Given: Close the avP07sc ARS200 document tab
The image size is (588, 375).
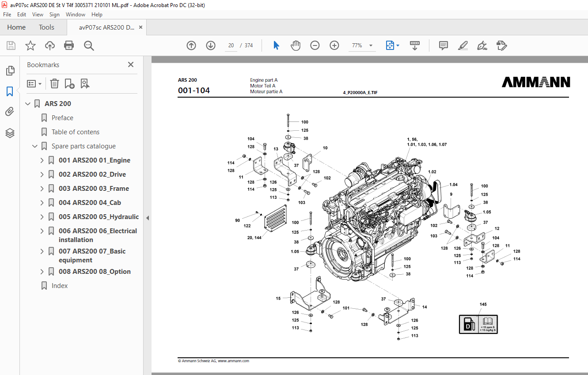Looking at the screenshot, I should click(x=141, y=27).
